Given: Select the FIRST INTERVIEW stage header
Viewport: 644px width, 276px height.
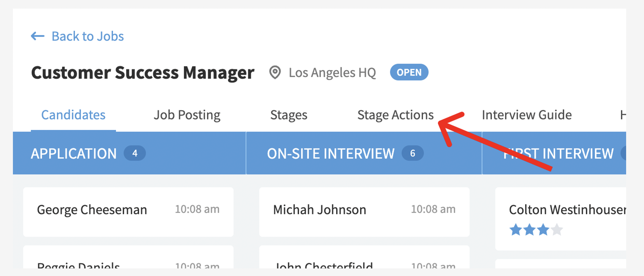Looking at the screenshot, I should click(x=554, y=153).
